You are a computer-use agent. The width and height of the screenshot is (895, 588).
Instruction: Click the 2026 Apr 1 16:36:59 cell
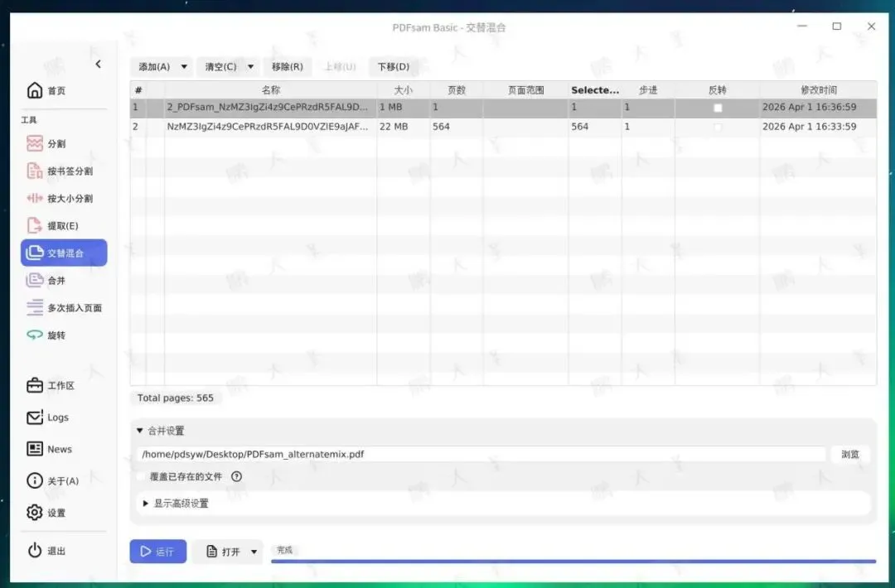tap(818, 108)
